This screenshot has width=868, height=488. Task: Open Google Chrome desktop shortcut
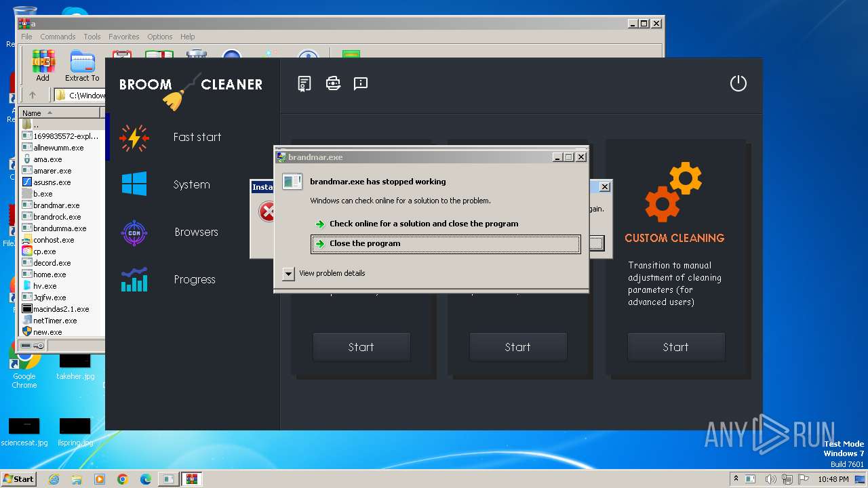click(24, 366)
